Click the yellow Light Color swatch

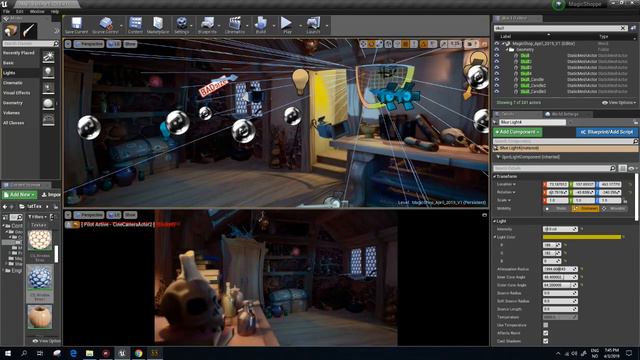coord(582,237)
